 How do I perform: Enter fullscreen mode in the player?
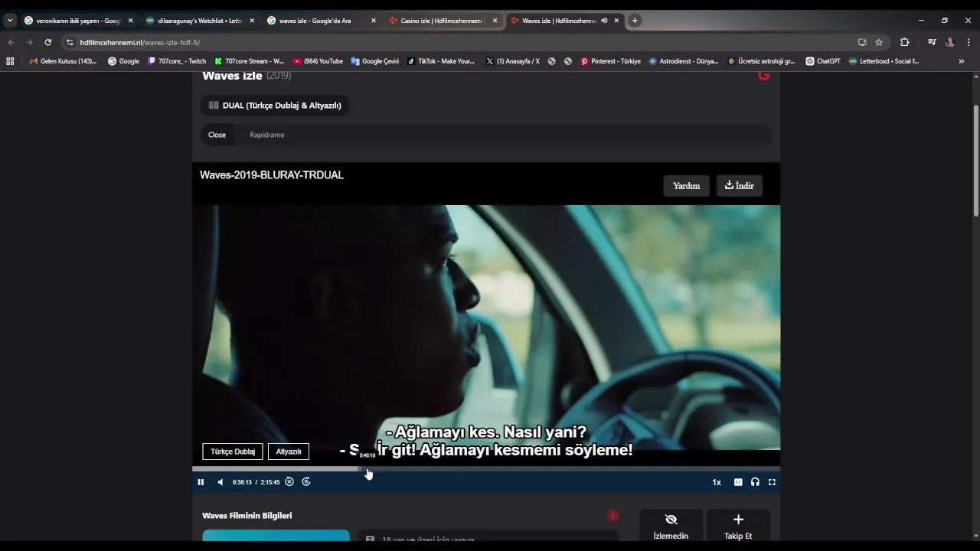coord(772,482)
